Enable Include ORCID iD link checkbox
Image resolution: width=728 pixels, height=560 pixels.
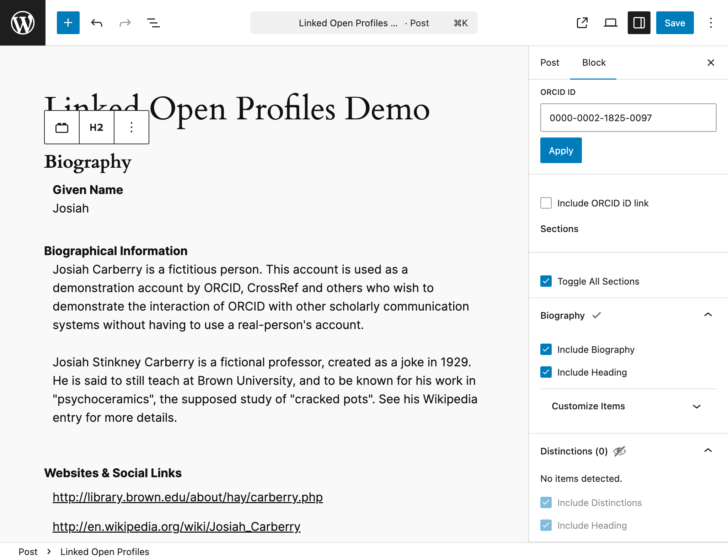(x=546, y=203)
